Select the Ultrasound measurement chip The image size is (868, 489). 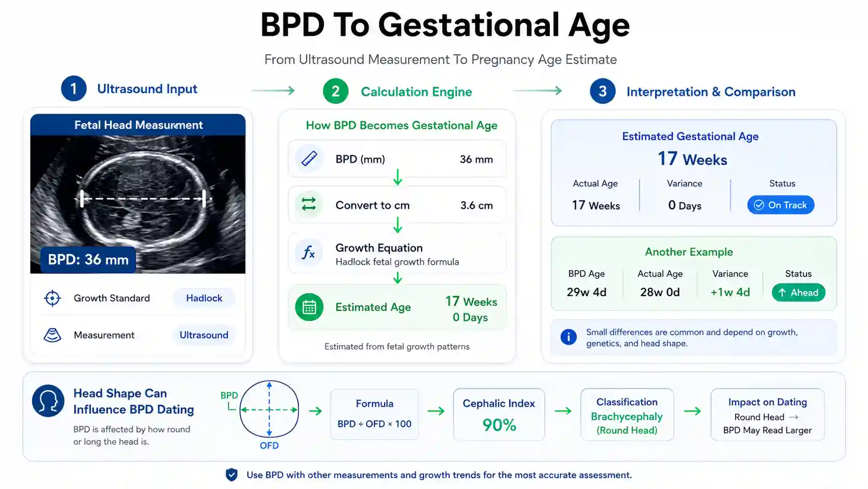pos(204,335)
